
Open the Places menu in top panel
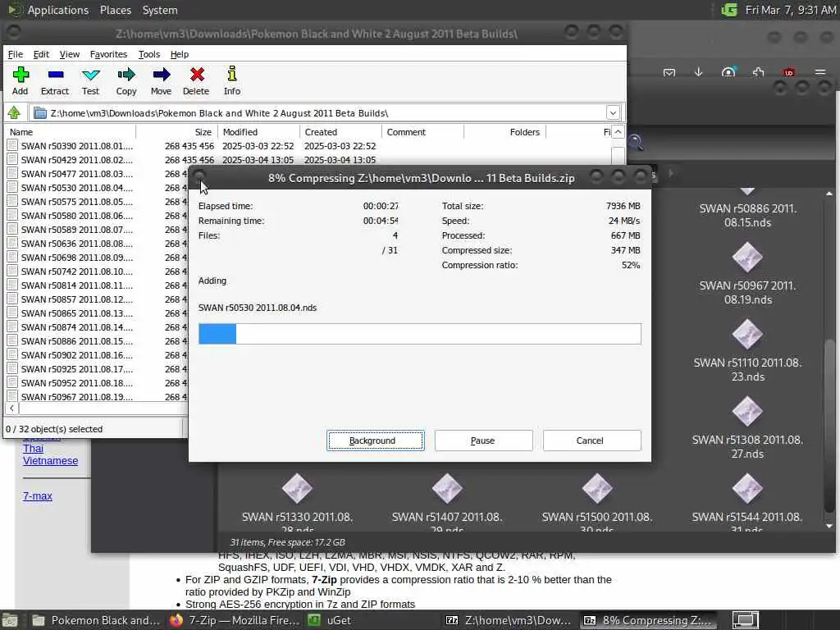116,10
